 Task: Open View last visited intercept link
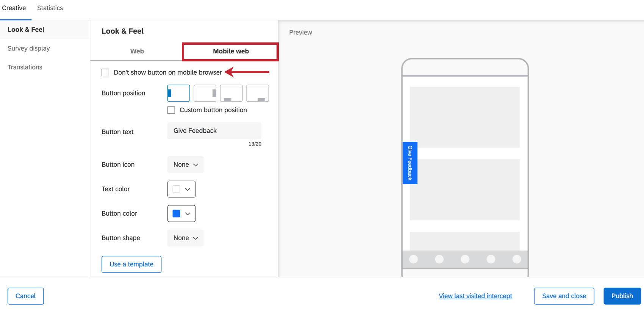[x=475, y=296]
